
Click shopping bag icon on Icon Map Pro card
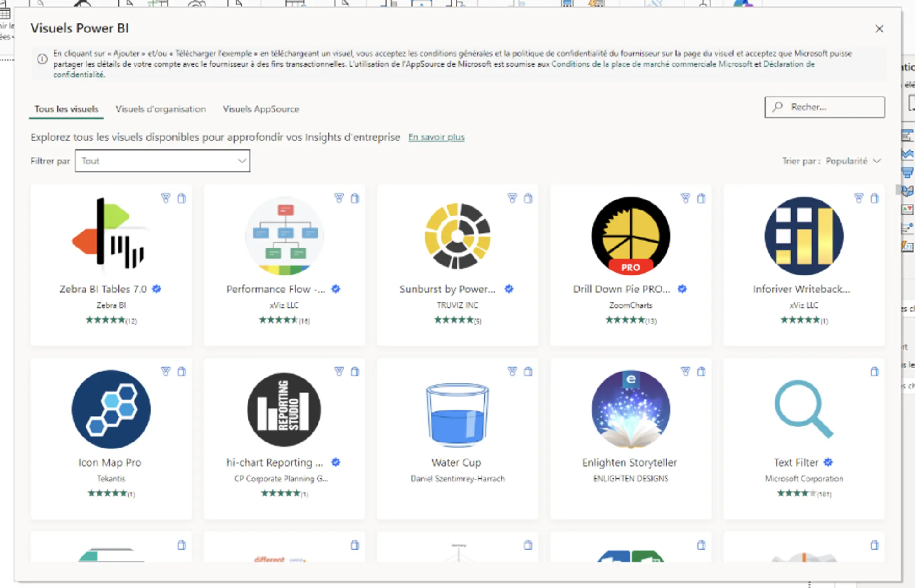pyautogui.click(x=182, y=371)
